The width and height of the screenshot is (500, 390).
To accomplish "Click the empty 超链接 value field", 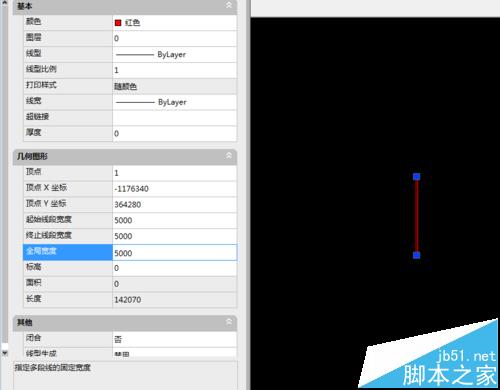I will (175, 118).
